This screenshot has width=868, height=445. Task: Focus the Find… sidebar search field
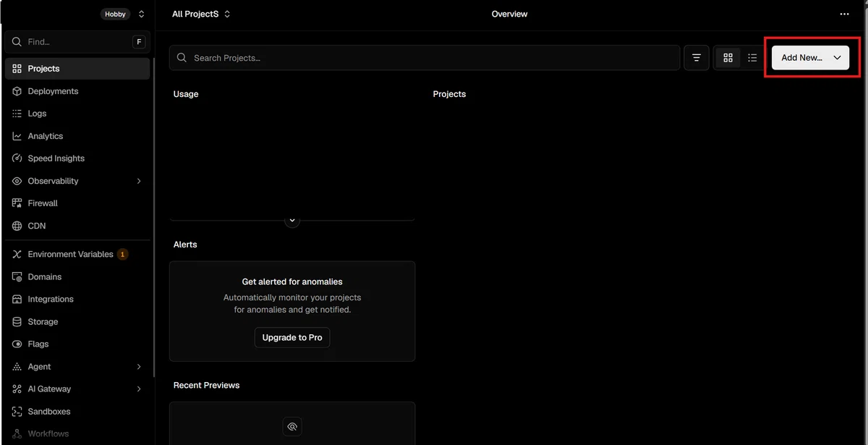click(x=77, y=42)
